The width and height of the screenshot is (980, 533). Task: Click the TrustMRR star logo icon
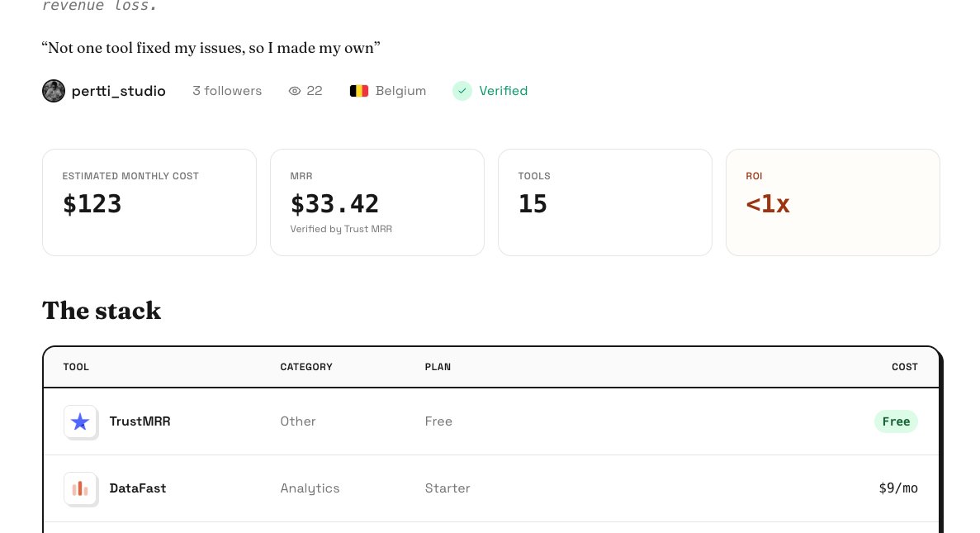[80, 421]
